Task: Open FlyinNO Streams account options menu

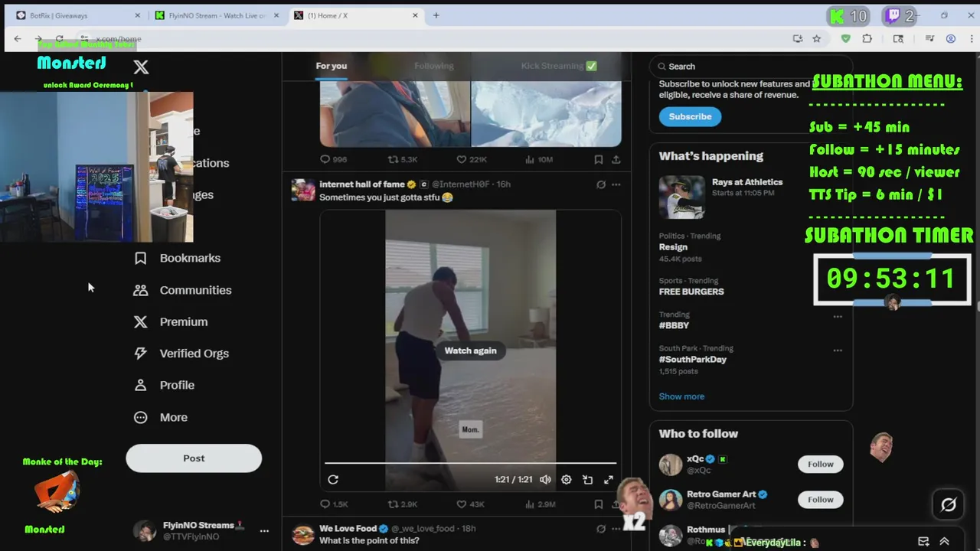Action: (264, 530)
